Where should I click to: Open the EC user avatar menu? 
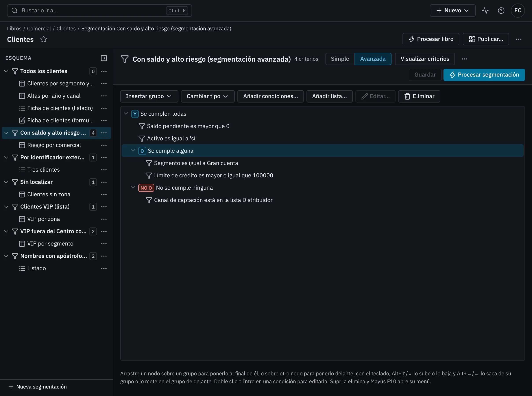[518, 11]
